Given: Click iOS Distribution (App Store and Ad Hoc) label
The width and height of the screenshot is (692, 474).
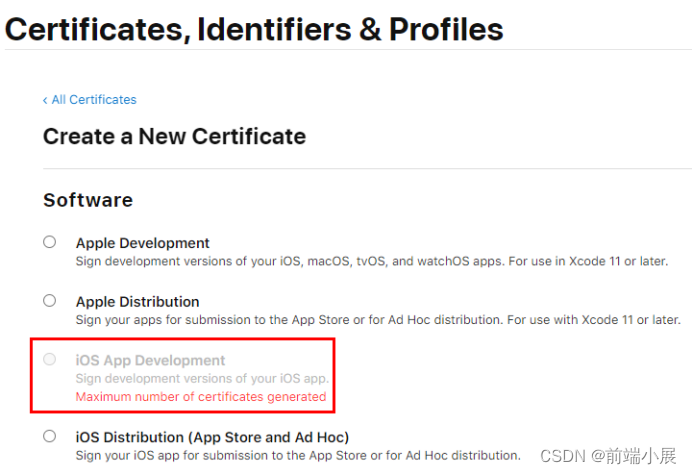Looking at the screenshot, I should coord(212,437).
